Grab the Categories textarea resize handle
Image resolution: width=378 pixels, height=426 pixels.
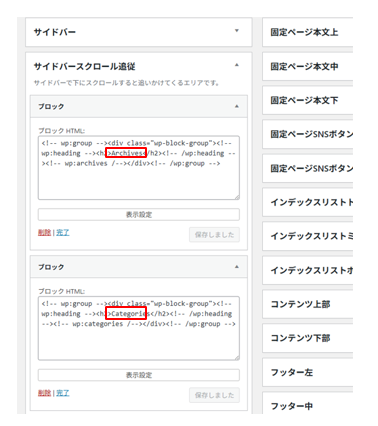pyautogui.click(x=237, y=358)
